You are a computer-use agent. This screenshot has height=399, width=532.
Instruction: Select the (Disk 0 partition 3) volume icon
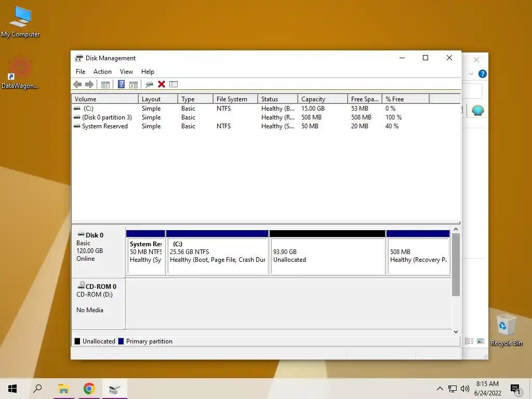pos(77,117)
